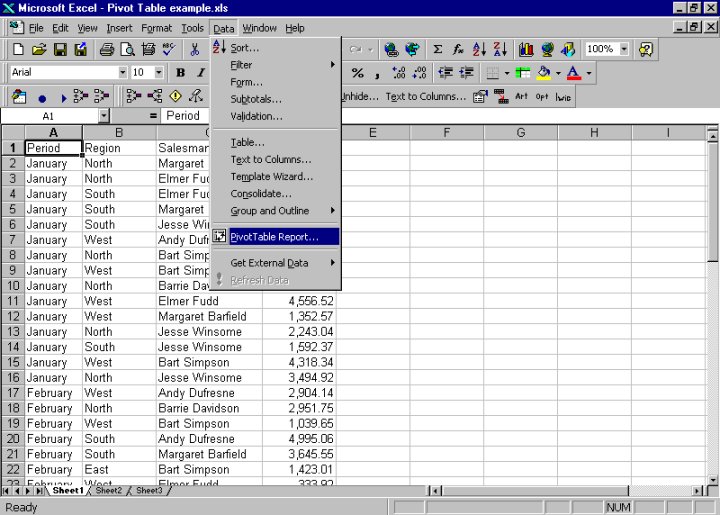The height and width of the screenshot is (515, 720).
Task: Open the Fill Color dropdown arrow
Action: tap(558, 73)
